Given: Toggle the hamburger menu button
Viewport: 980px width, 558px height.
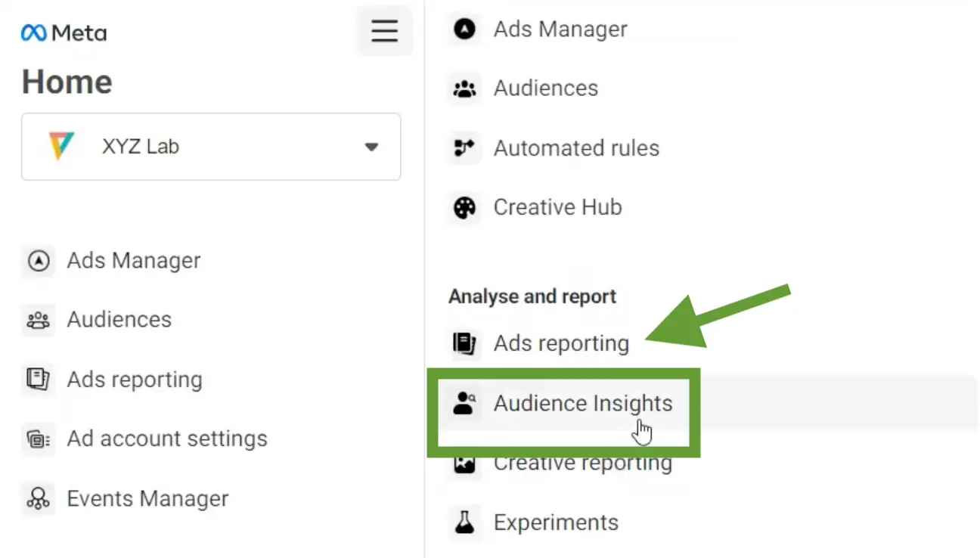Looking at the screenshot, I should tap(384, 31).
